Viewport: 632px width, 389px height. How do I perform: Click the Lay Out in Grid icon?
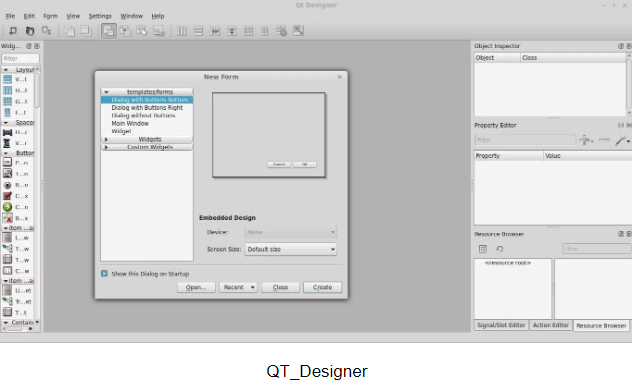249,31
